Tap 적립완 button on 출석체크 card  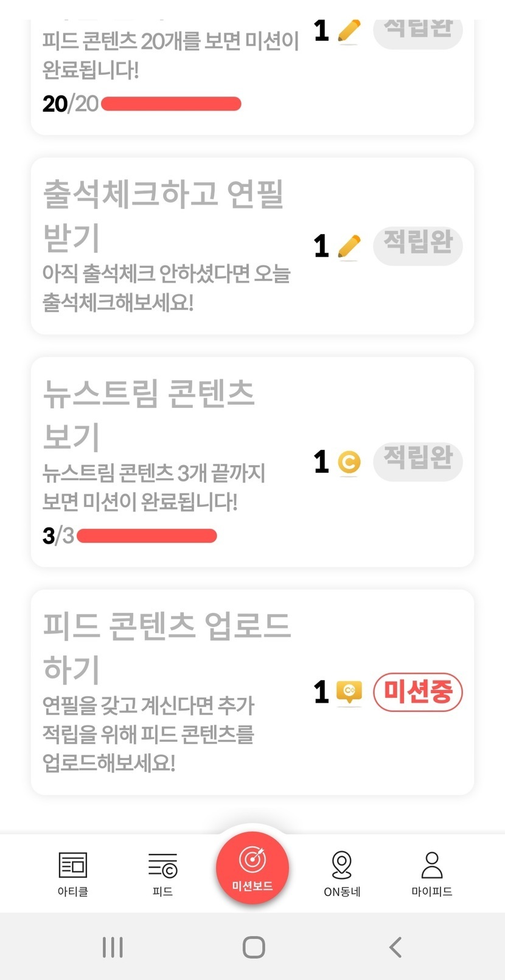pos(418,246)
